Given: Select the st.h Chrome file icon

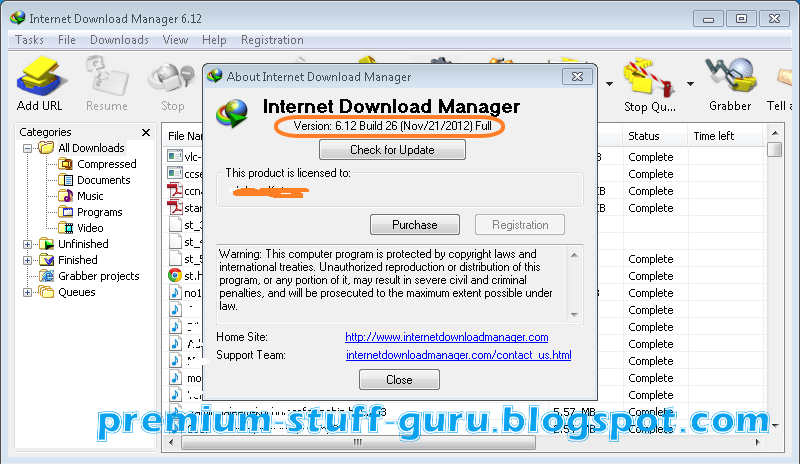Looking at the screenshot, I should point(175,275).
